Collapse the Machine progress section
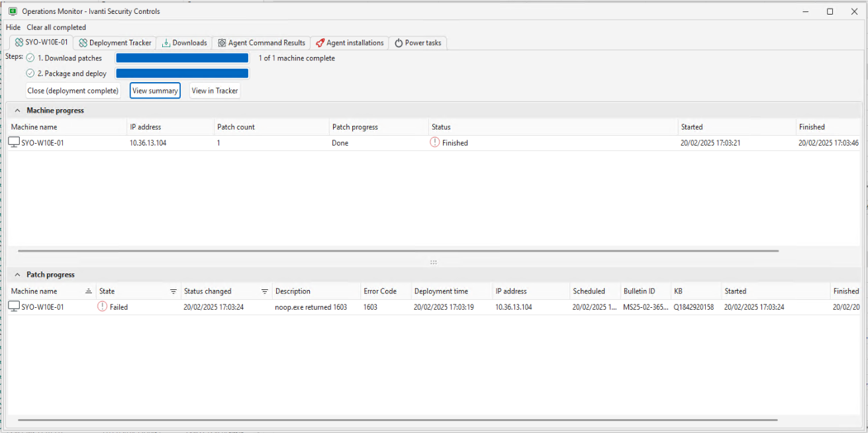 tap(17, 111)
